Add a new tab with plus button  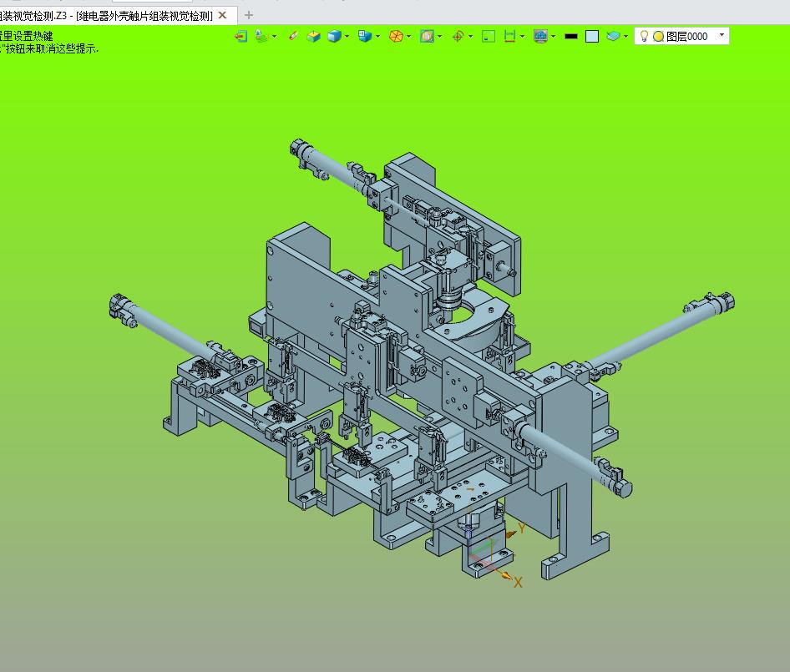coord(248,15)
